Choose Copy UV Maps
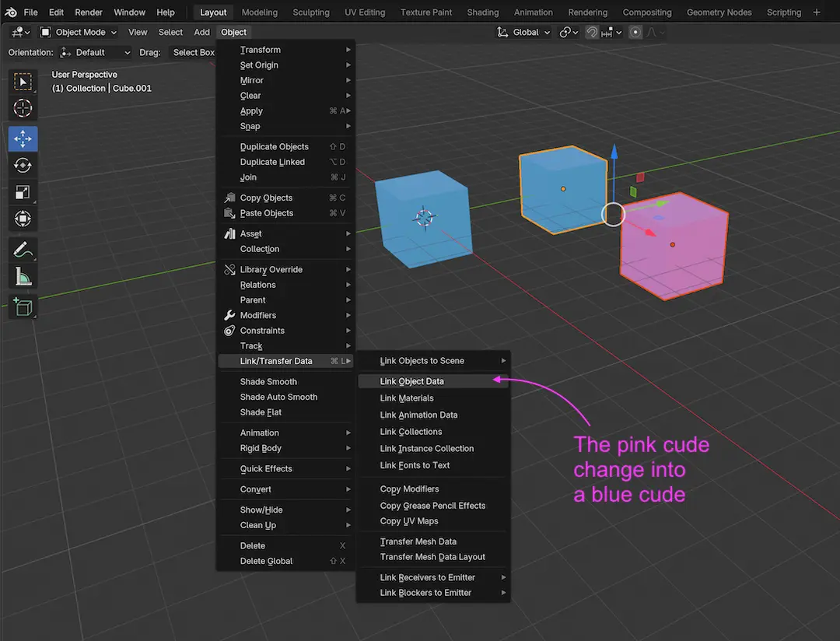840x641 pixels. point(433,521)
